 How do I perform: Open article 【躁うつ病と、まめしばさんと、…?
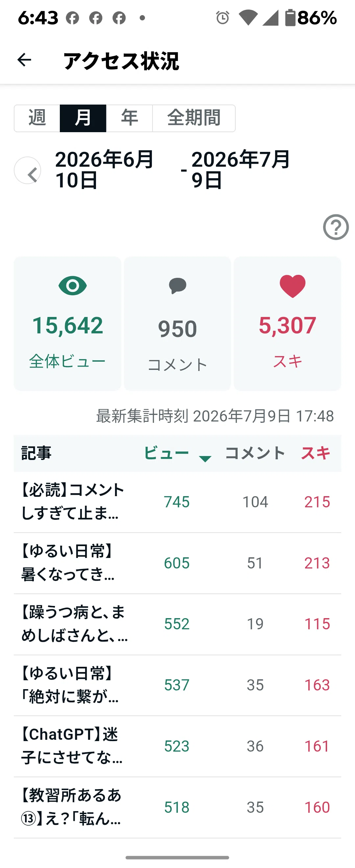pyautogui.click(x=177, y=624)
